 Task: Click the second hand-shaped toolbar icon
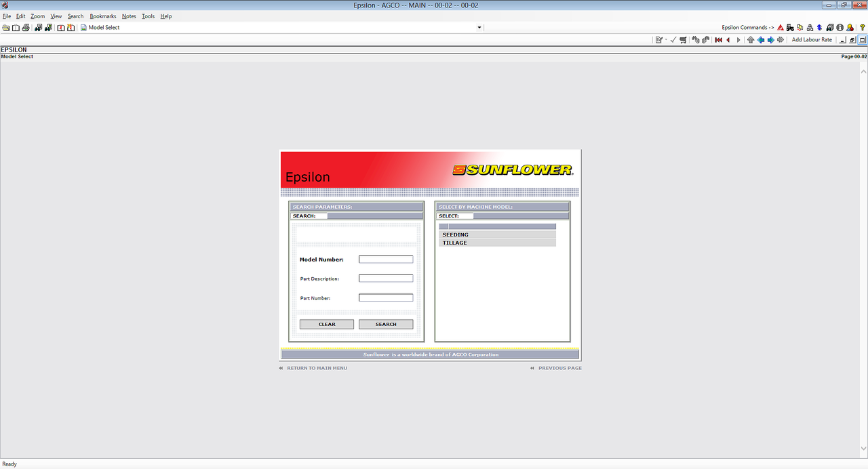tap(706, 40)
